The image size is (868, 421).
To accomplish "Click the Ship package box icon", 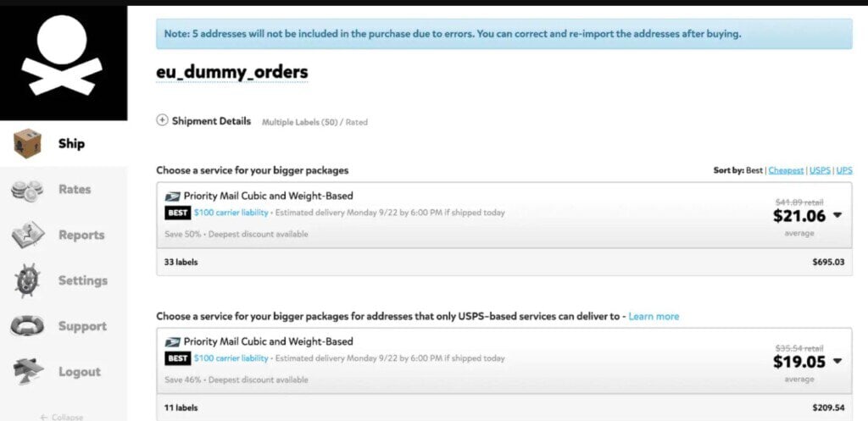I will pos(28,144).
